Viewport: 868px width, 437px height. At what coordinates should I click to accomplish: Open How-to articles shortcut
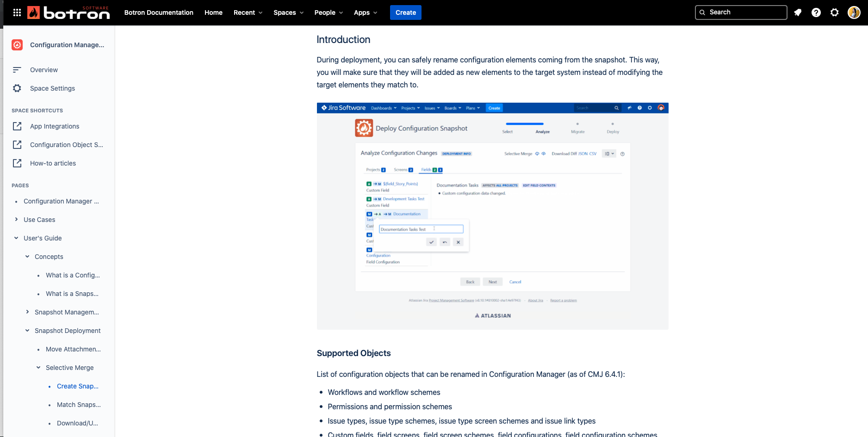pos(53,163)
